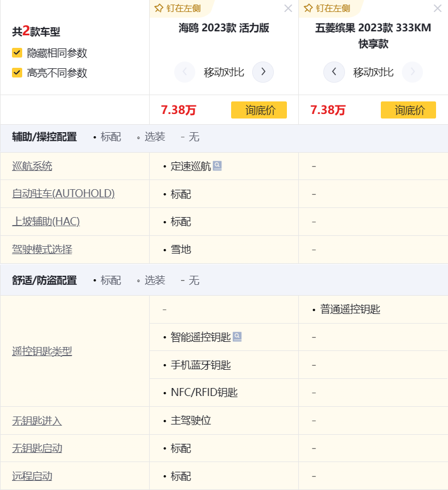Click the 共2款车型 heading
The height and width of the screenshot is (490, 448).
[36, 31]
